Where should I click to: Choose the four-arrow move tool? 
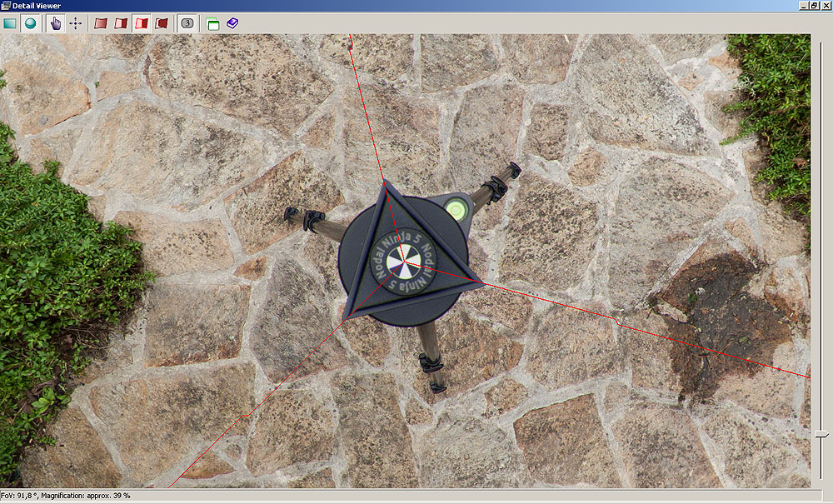(x=76, y=23)
